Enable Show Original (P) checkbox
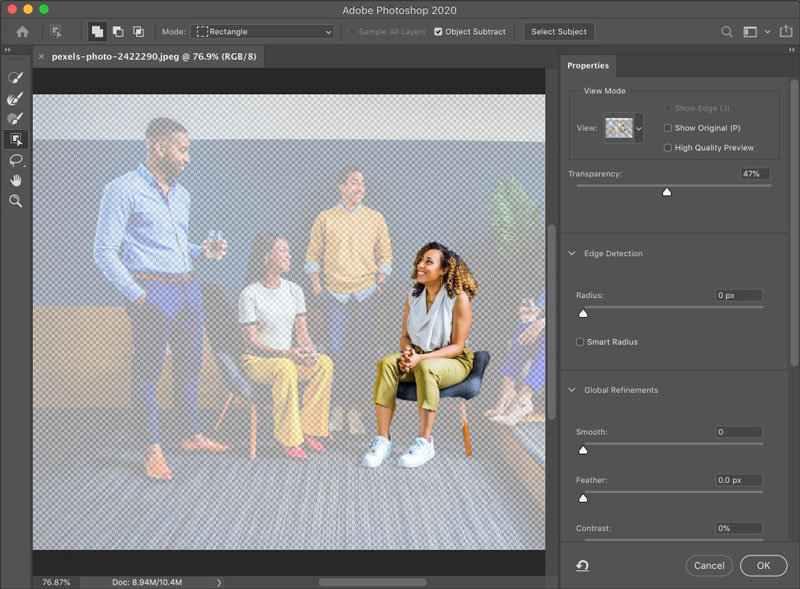Screen dimensions: 800x589 pos(668,128)
